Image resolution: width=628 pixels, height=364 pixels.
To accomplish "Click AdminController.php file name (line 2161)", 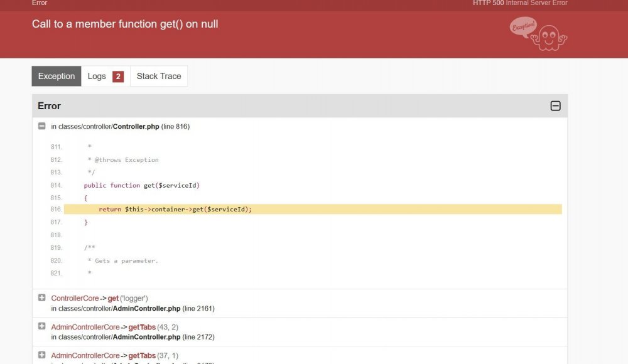I will 146,309.
